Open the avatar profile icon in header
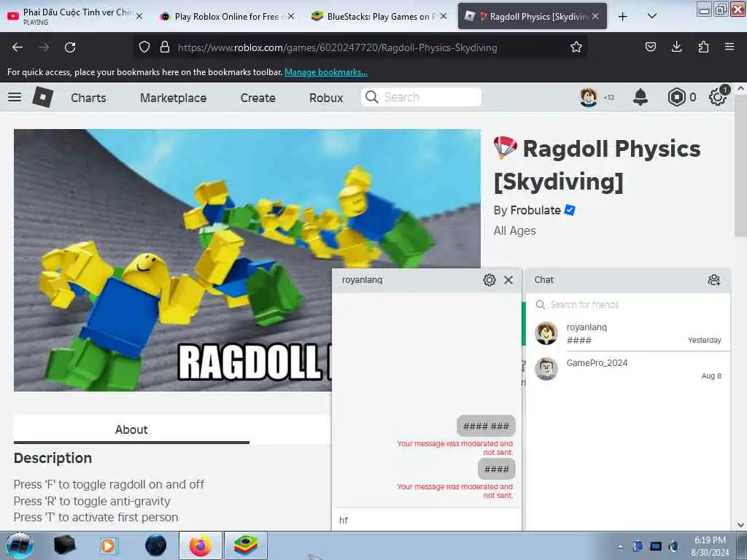The image size is (747, 560). [x=589, y=97]
